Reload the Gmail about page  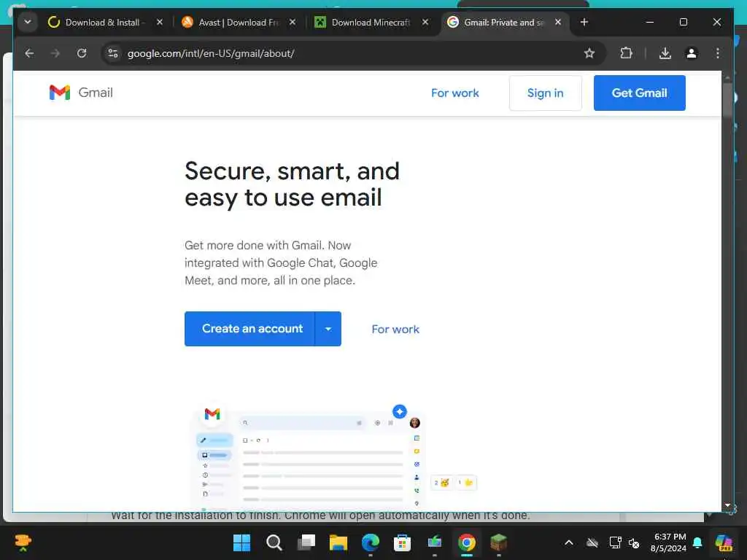click(82, 53)
